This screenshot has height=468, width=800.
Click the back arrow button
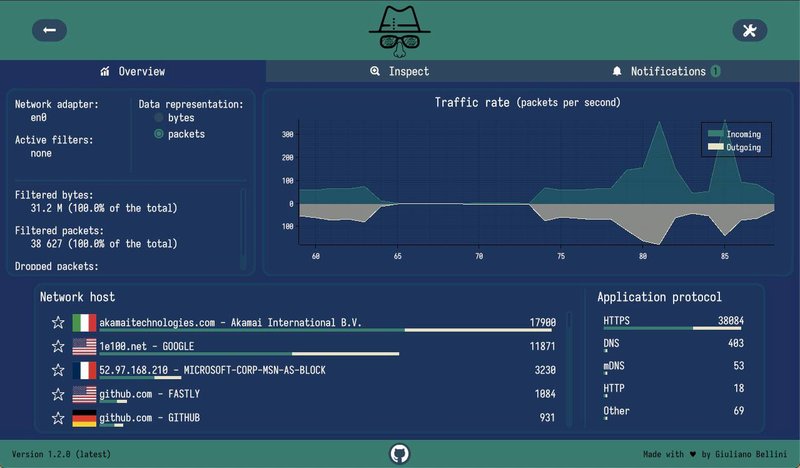49,31
